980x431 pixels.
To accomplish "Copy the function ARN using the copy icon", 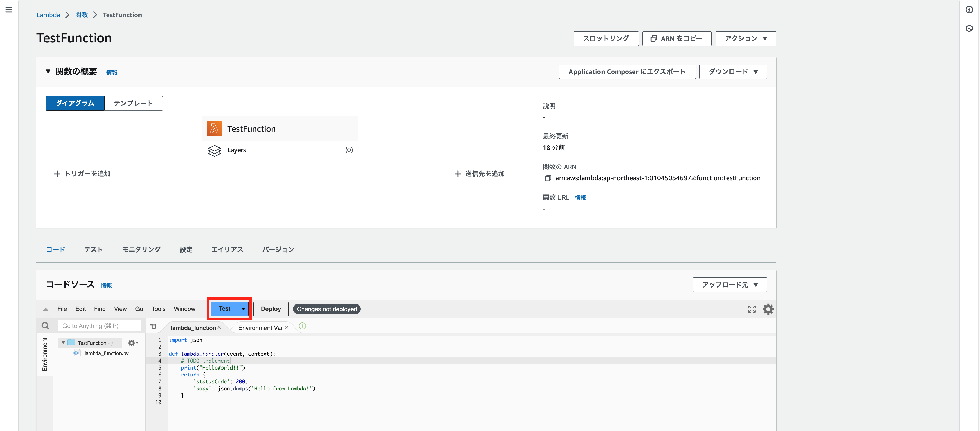I will (x=548, y=178).
